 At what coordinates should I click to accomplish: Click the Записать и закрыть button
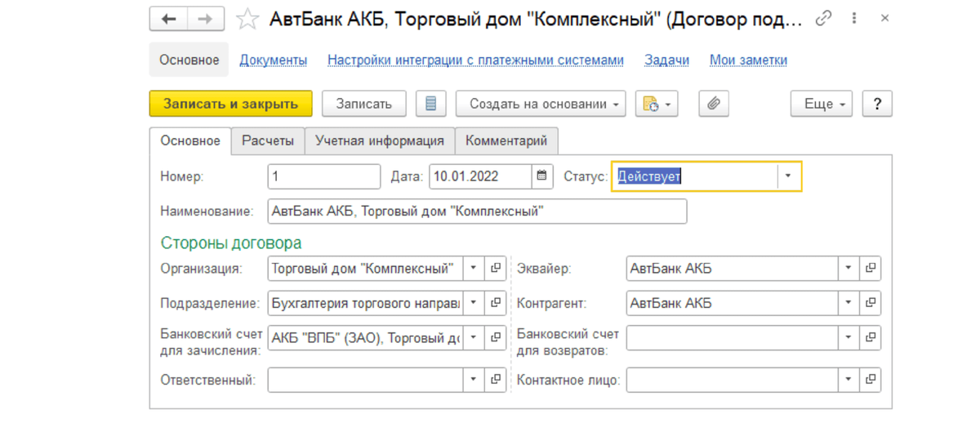231,104
